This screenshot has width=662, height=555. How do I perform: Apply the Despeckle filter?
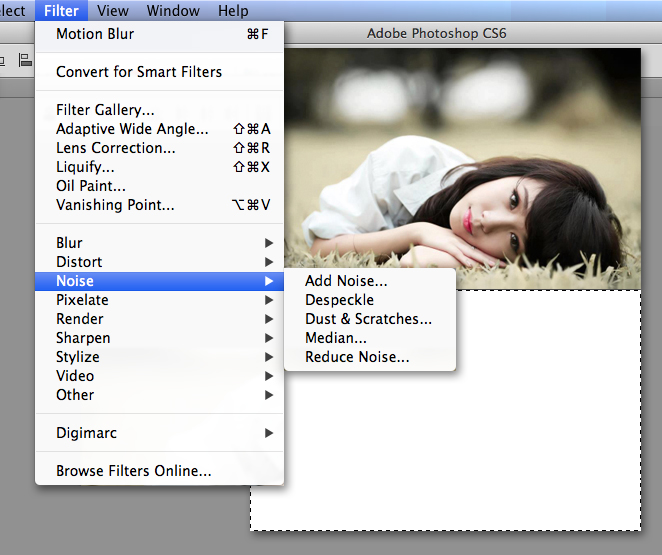339,300
